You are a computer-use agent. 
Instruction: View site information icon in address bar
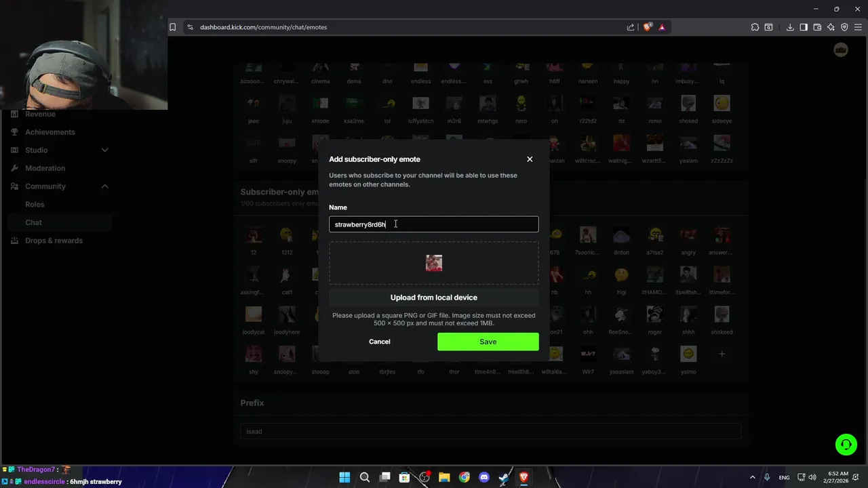coord(190,27)
